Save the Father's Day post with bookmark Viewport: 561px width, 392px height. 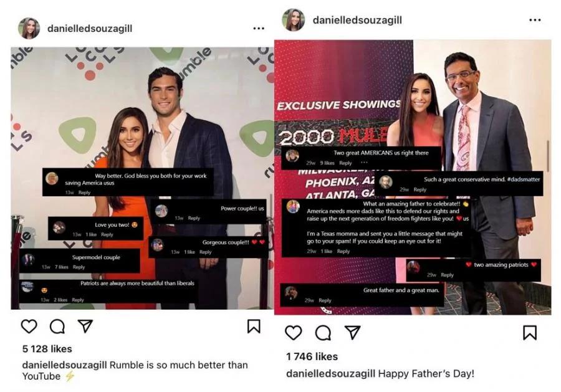530,332
